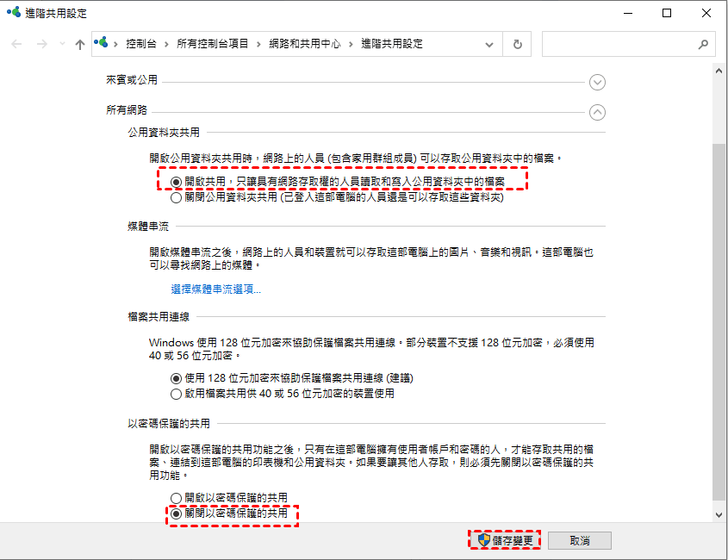
Task: Enable 開啟以密碼保護的共用 option
Action: pos(177,498)
